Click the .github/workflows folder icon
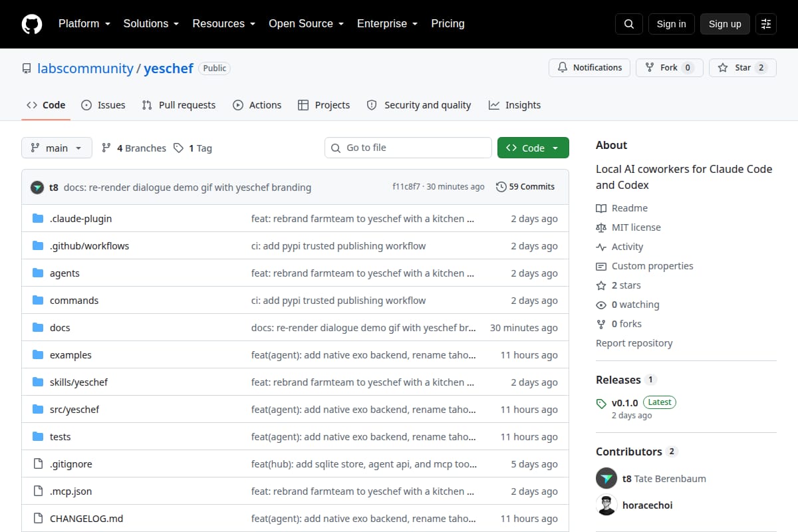 click(38, 246)
